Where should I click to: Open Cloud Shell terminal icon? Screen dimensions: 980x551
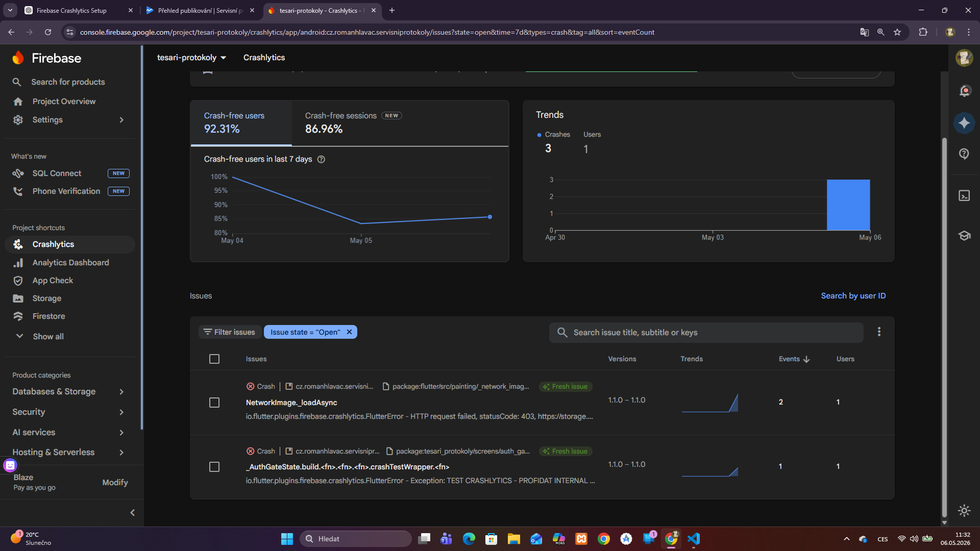964,196
